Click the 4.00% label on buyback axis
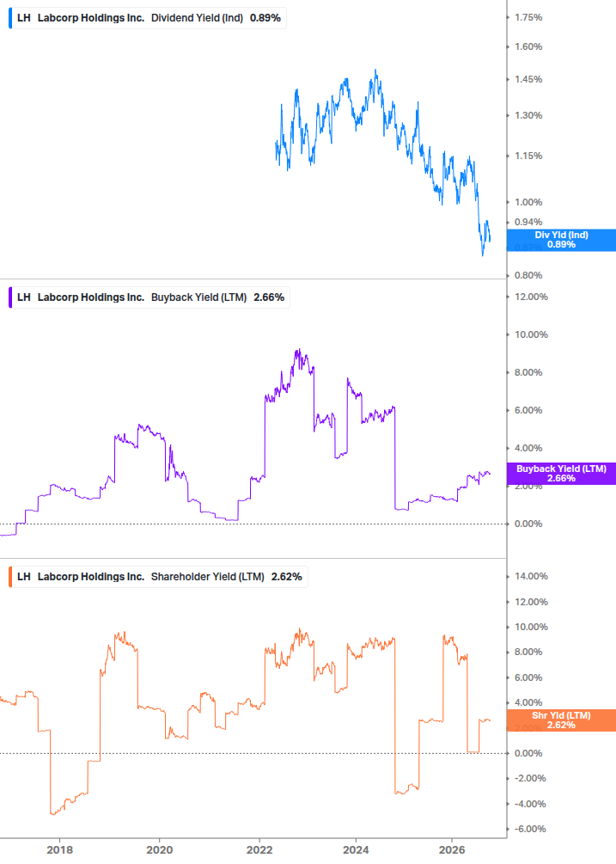This screenshot has width=616, height=864. tap(528, 449)
